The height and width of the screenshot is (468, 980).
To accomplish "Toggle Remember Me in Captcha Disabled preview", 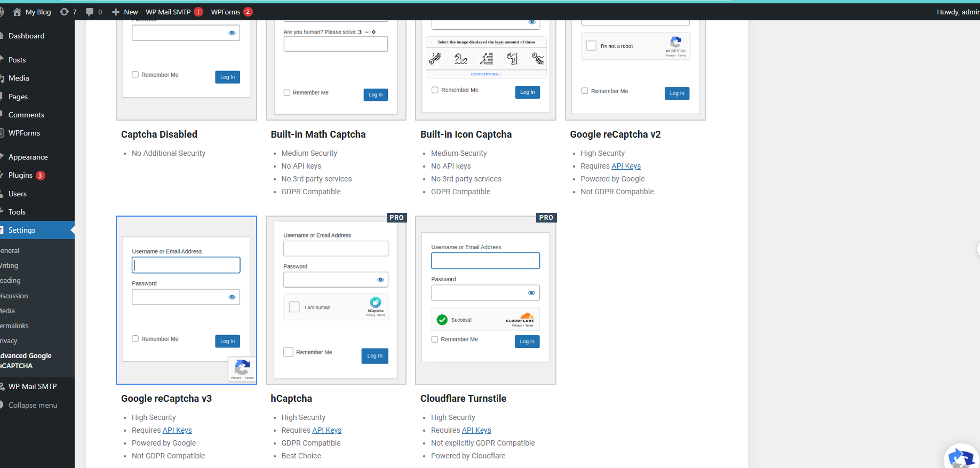I will pyautogui.click(x=136, y=75).
